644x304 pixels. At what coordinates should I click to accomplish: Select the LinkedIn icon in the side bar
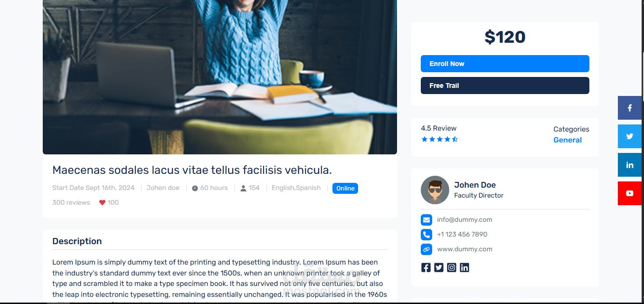tap(630, 165)
